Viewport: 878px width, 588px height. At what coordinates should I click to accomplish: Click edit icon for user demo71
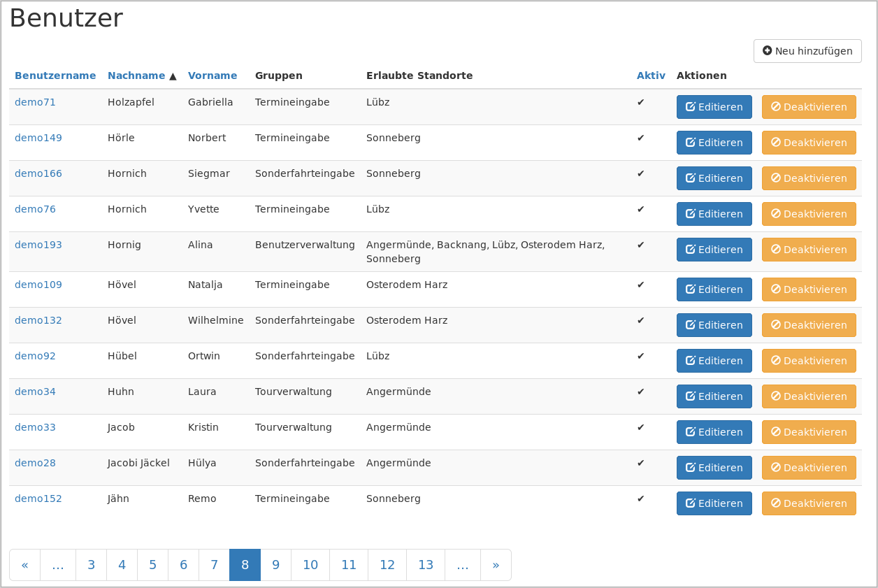(x=691, y=107)
